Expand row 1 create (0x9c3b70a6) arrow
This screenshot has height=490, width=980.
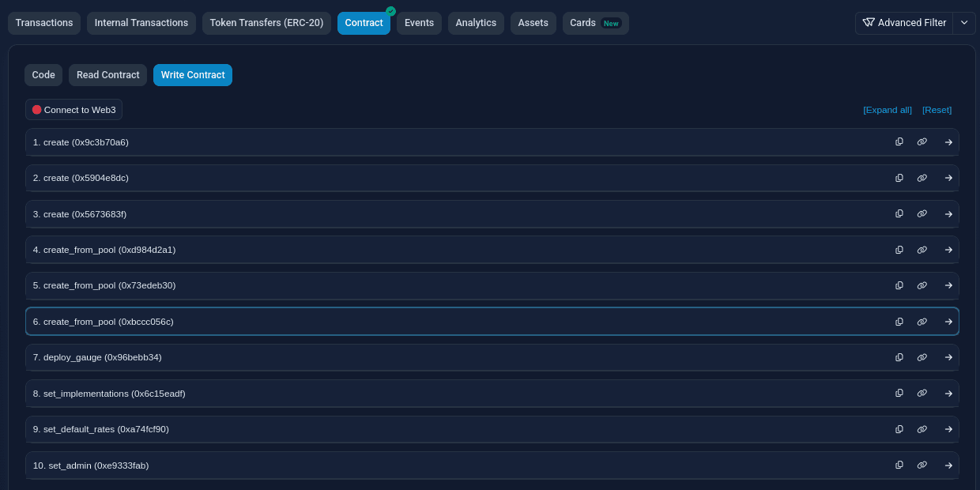point(948,142)
